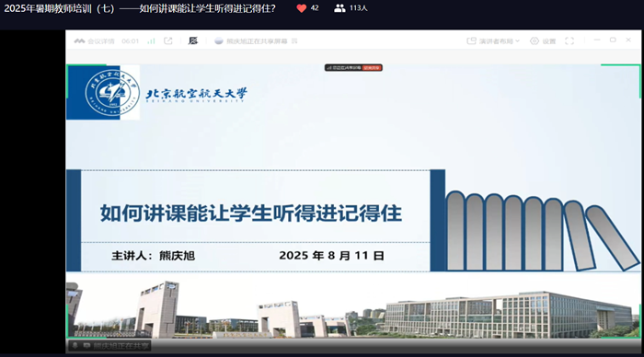Click the pop-out share window icon
The image size is (644, 357).
(x=168, y=40)
